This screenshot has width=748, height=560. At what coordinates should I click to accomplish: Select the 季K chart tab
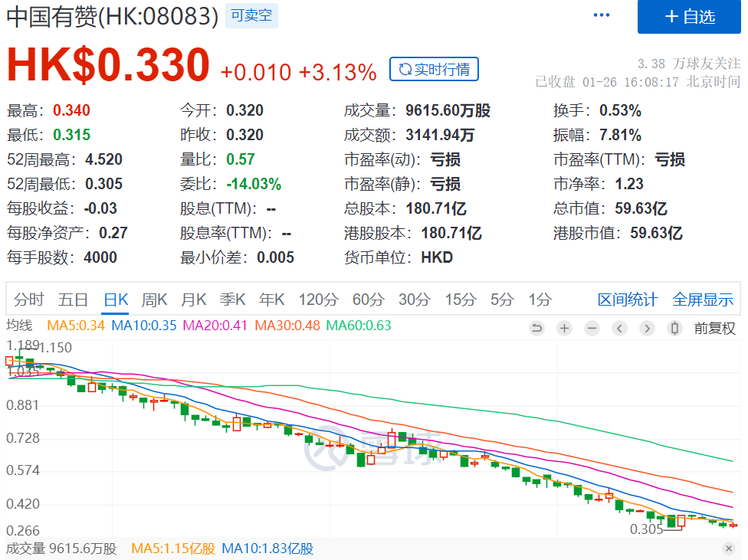233,300
